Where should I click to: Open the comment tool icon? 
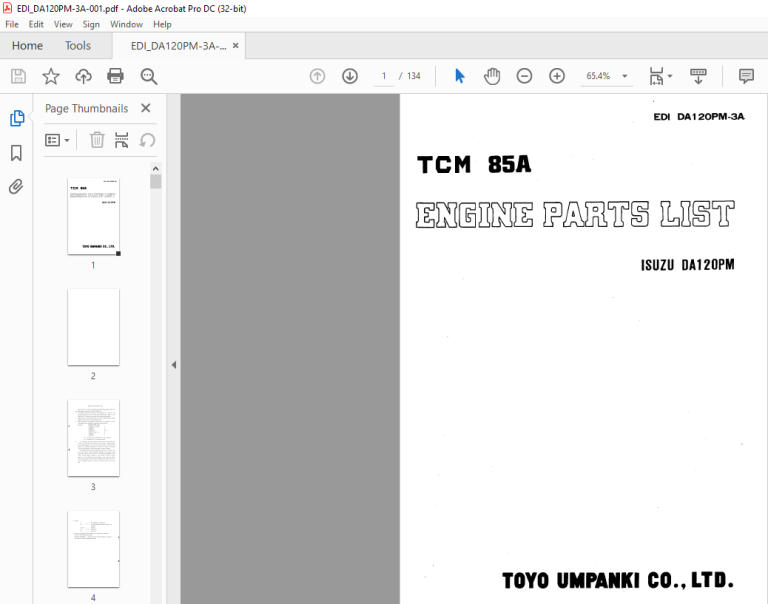[x=746, y=76]
